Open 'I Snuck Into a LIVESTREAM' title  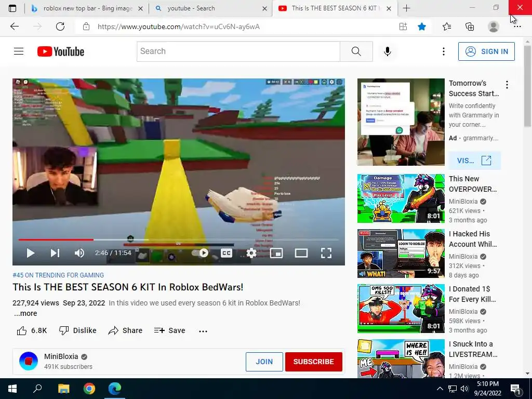tap(473, 349)
